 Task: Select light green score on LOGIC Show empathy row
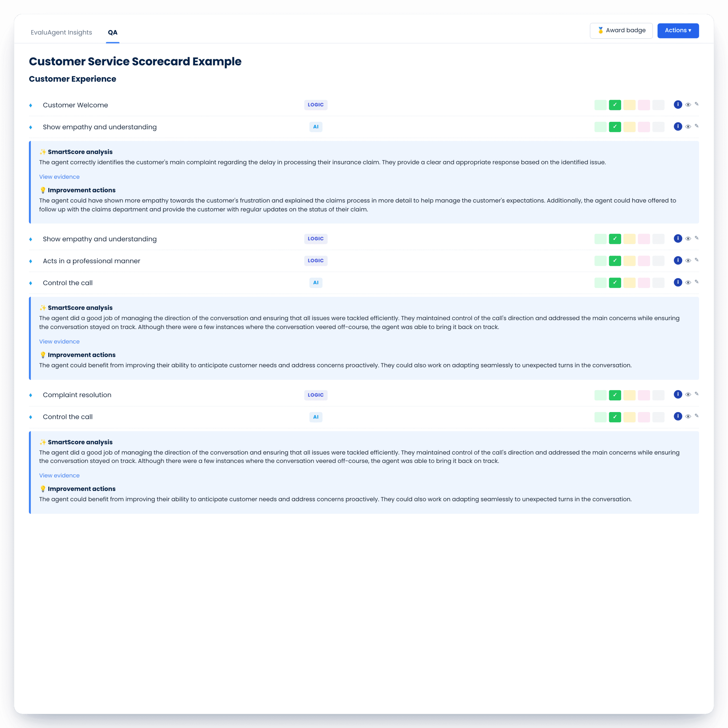click(600, 239)
